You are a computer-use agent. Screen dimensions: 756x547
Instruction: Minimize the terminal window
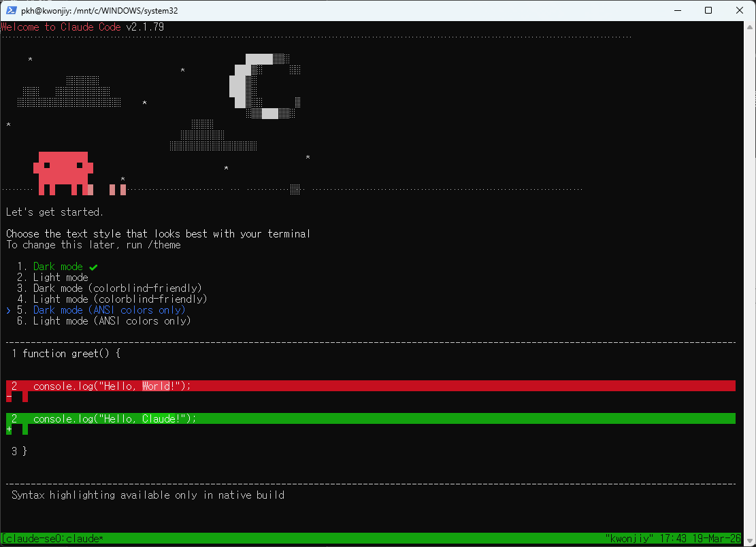point(678,10)
